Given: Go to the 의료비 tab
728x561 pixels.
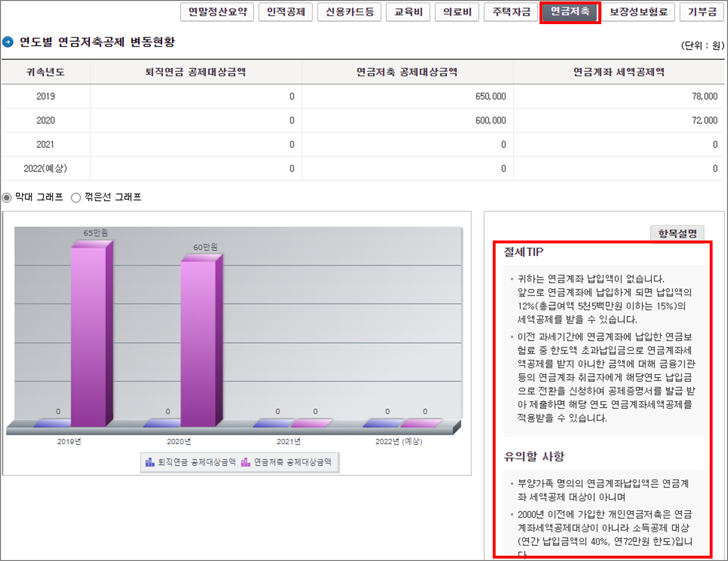Looking at the screenshot, I should pyautogui.click(x=457, y=12).
